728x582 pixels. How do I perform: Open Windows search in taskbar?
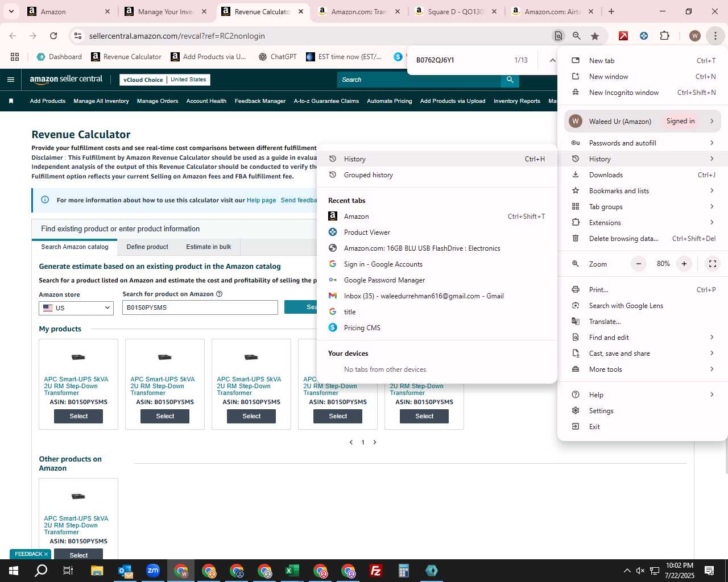(41, 571)
